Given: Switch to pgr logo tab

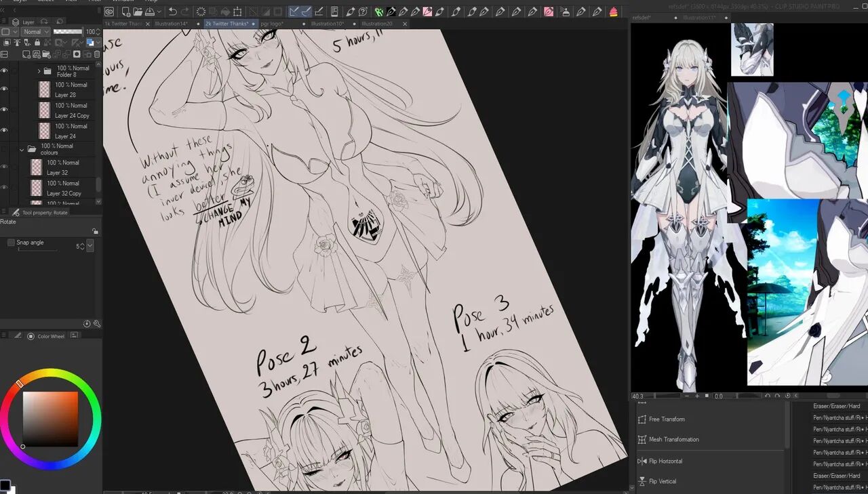Looking at the screenshot, I should (272, 24).
